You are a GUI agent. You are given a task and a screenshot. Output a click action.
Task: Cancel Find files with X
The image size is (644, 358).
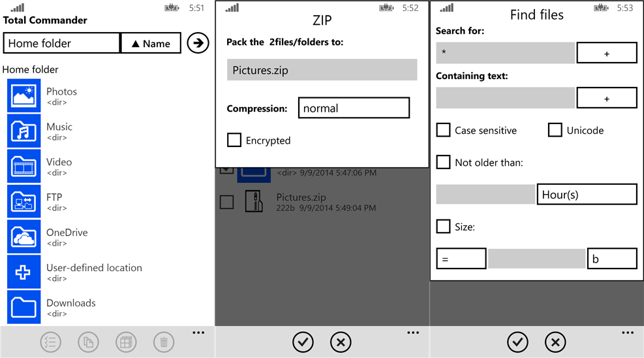(x=555, y=342)
